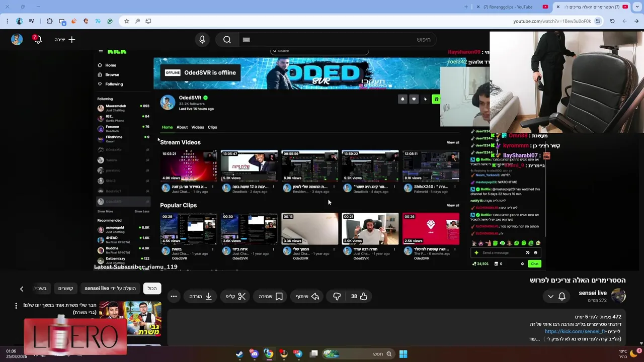The image size is (644, 362).
Task: Reload the page with the refresh button
Action: click(612, 21)
